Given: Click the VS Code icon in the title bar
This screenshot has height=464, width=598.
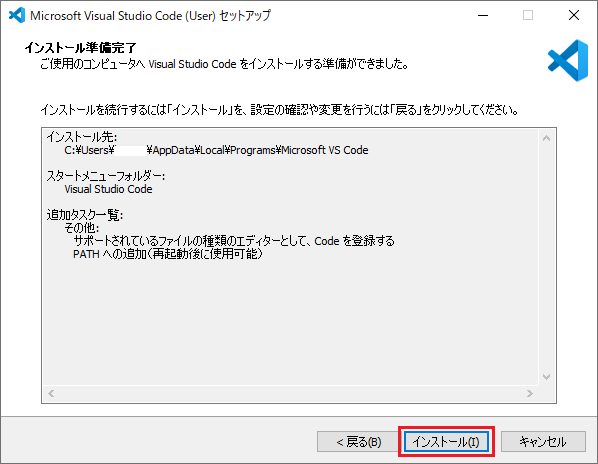Looking at the screenshot, I should click(17, 15).
